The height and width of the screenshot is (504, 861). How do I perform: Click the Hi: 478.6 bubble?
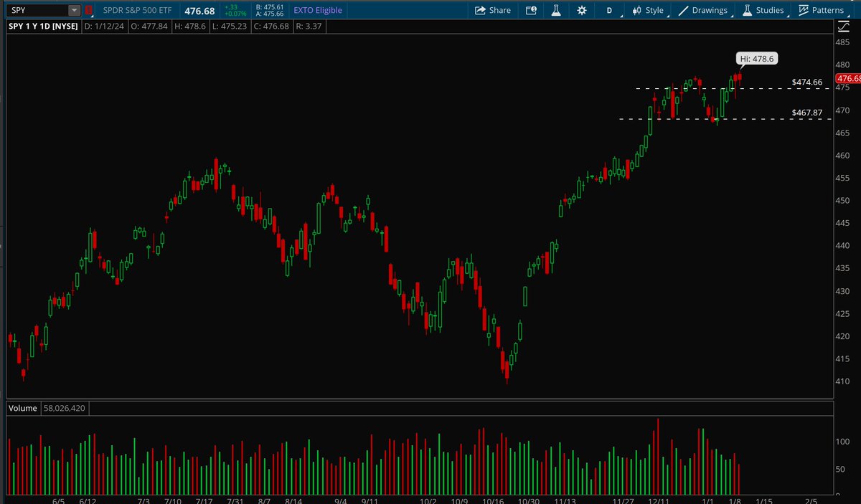pyautogui.click(x=756, y=59)
